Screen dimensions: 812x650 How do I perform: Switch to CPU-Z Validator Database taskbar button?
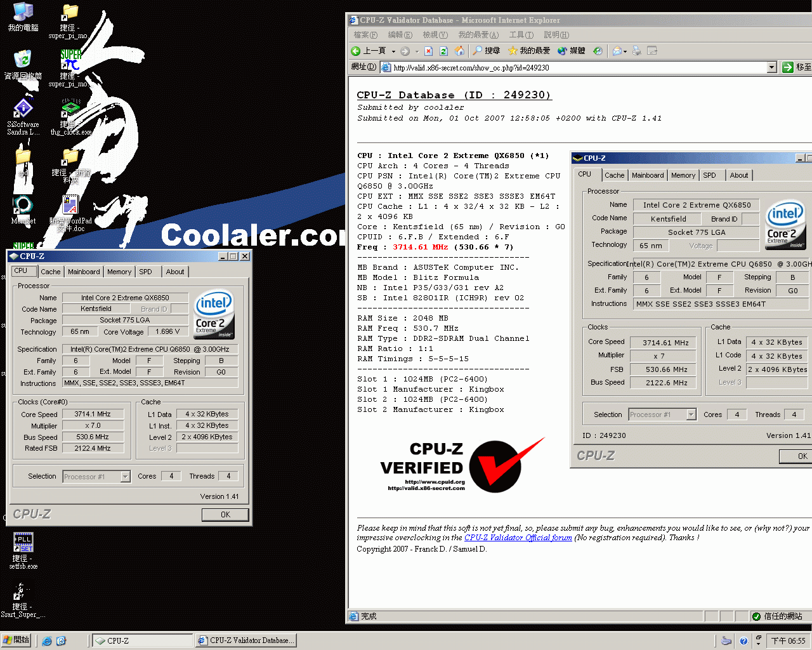click(246, 641)
